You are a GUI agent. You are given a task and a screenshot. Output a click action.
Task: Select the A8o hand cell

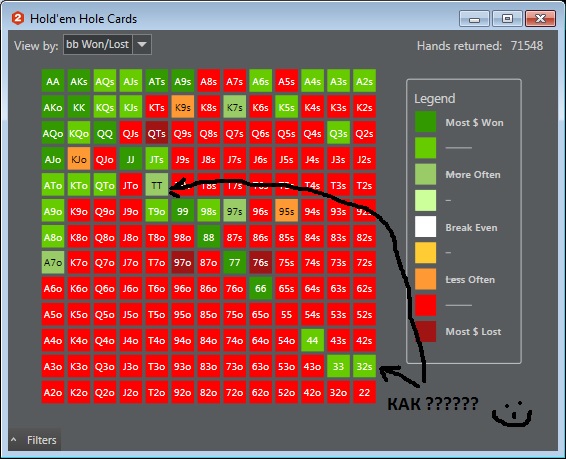(53, 237)
